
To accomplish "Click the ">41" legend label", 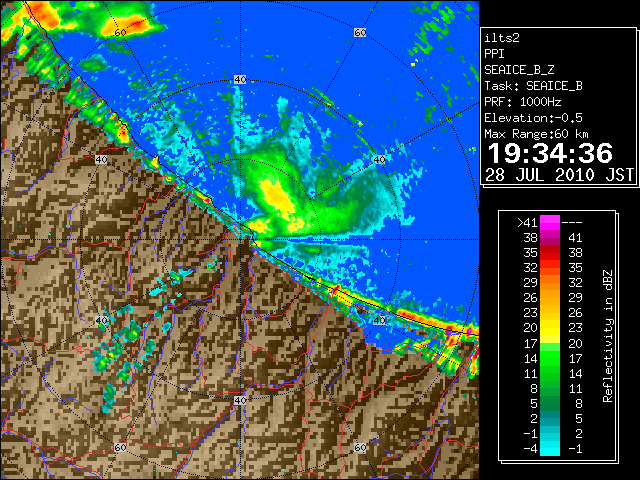I will coord(527,222).
